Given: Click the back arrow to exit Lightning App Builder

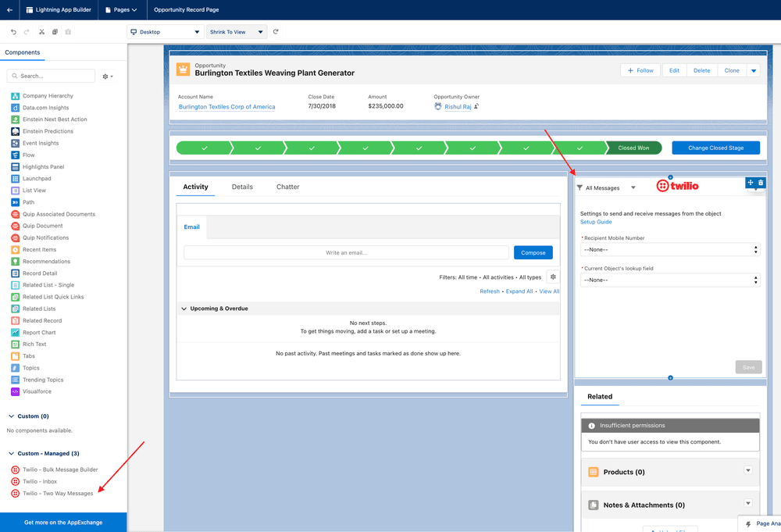Looking at the screenshot, I should [x=9, y=9].
